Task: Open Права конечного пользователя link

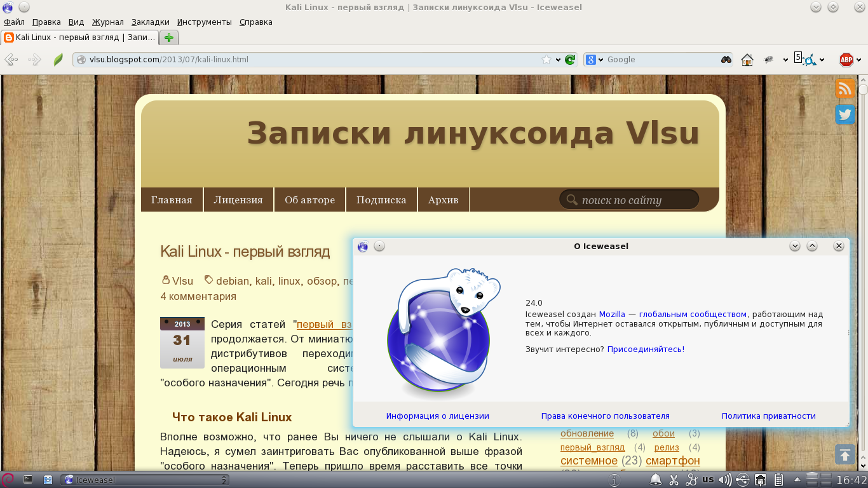Action: click(606, 416)
